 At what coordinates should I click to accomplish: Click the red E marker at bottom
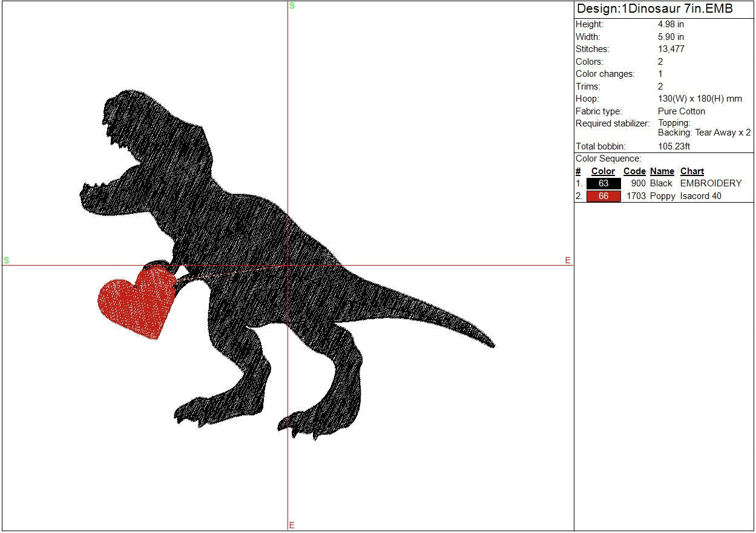tap(292, 525)
